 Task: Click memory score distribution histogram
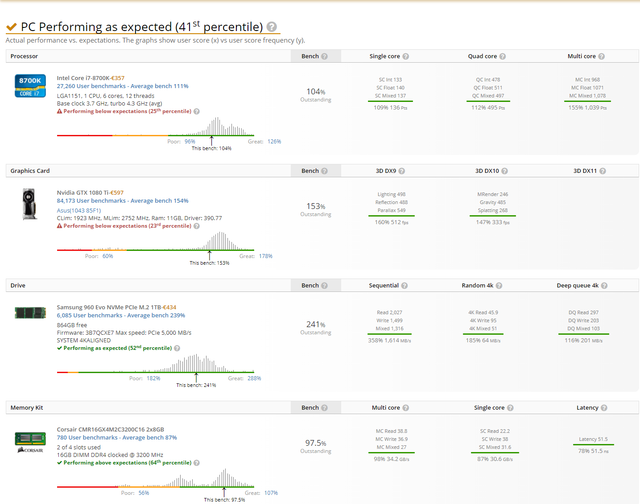tap(156, 478)
